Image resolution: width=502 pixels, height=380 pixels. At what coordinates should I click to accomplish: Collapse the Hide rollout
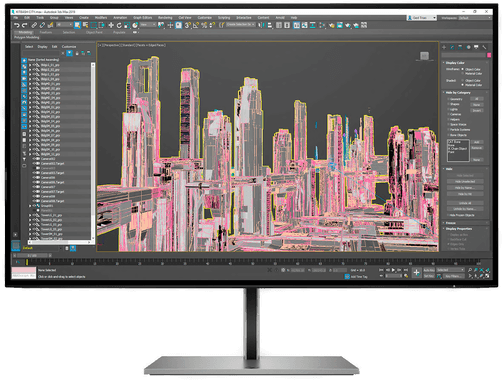point(449,169)
